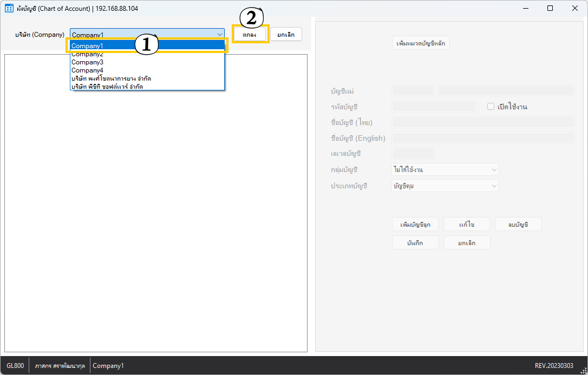588x375 pixels.
Task: Choose Company2 in the company list
Action: [87, 54]
